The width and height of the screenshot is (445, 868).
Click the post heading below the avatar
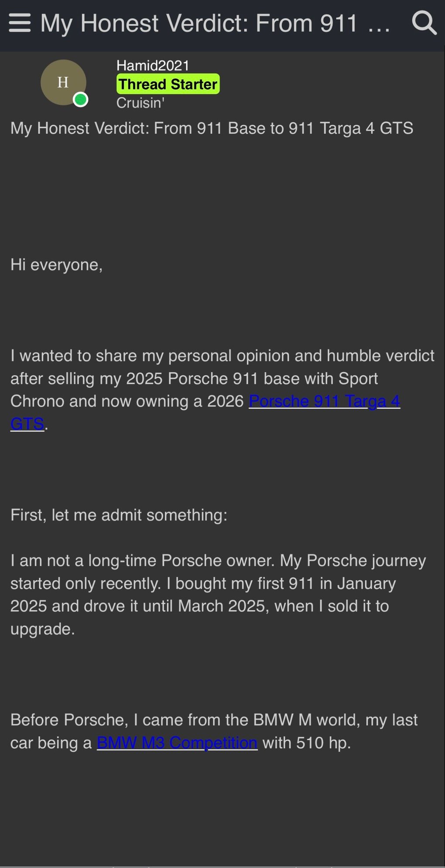(x=212, y=128)
